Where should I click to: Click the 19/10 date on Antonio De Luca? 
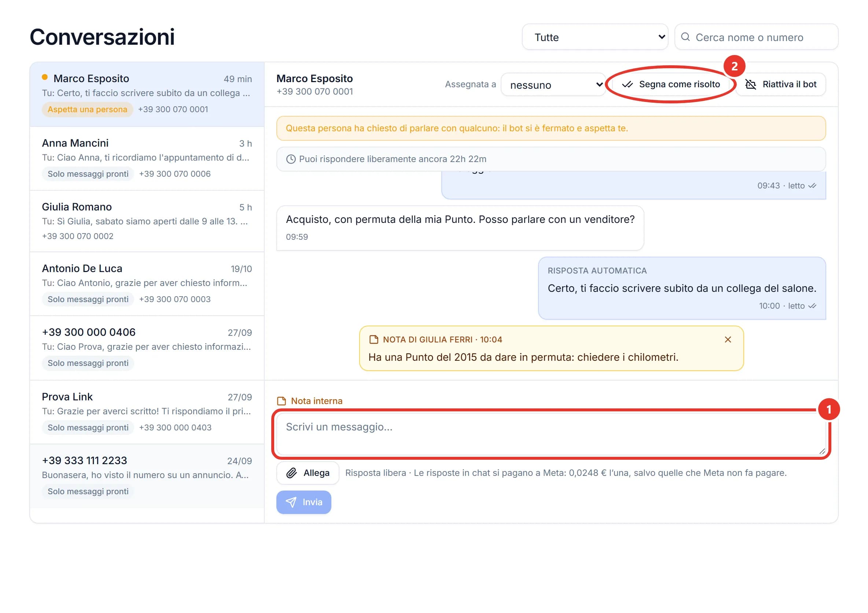(x=241, y=269)
